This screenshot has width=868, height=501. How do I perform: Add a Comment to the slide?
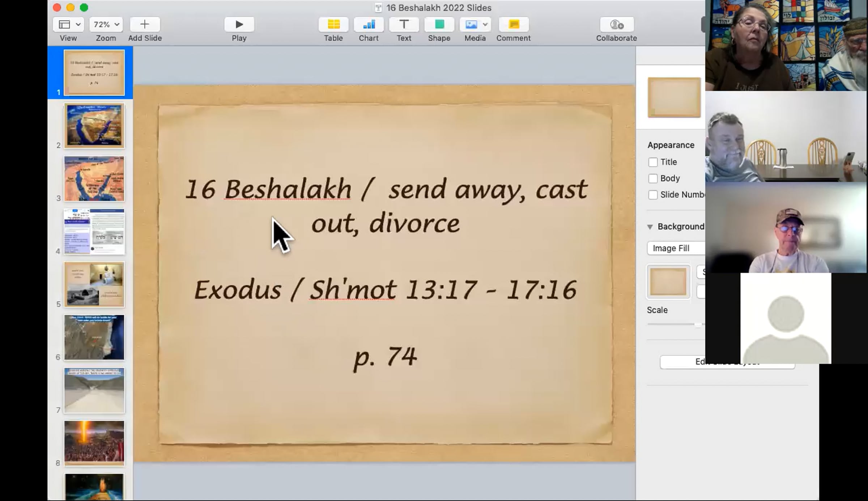pyautogui.click(x=513, y=24)
